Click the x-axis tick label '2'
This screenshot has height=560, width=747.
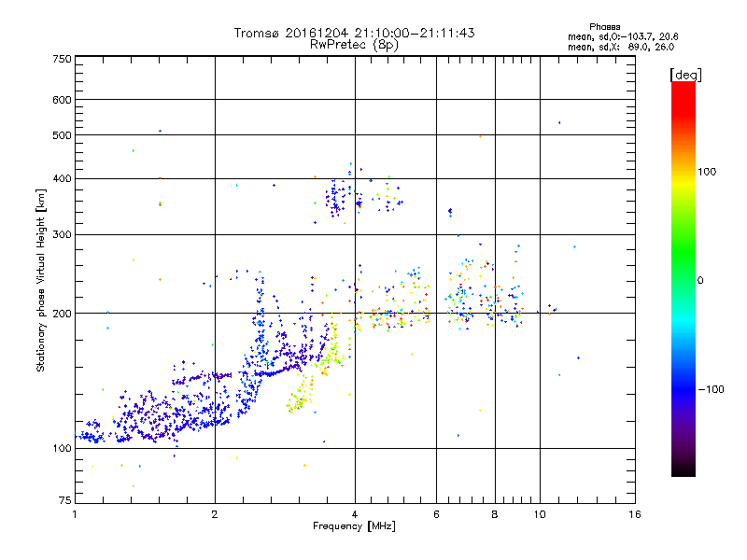pos(215,514)
